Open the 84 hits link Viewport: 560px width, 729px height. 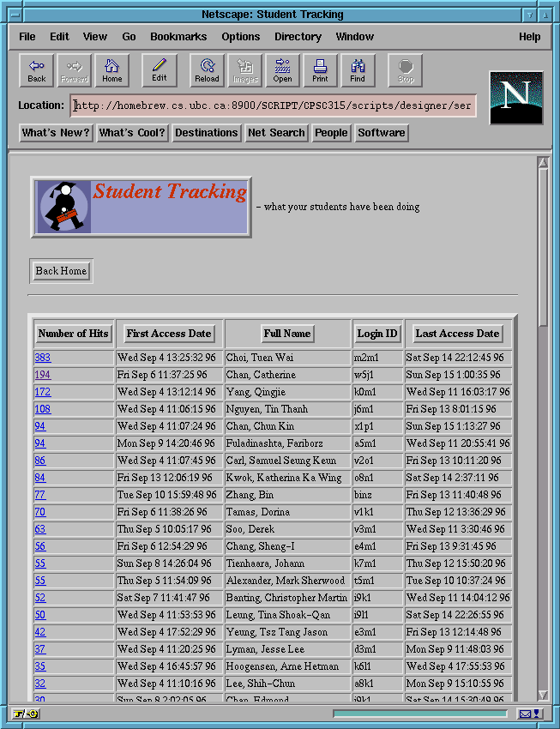40,478
